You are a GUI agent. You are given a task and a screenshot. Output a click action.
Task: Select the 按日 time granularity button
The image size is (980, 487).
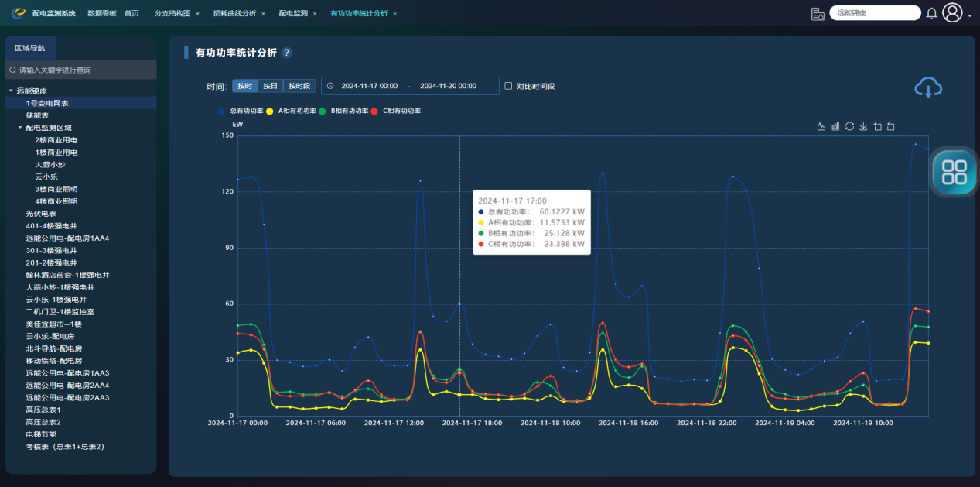270,86
